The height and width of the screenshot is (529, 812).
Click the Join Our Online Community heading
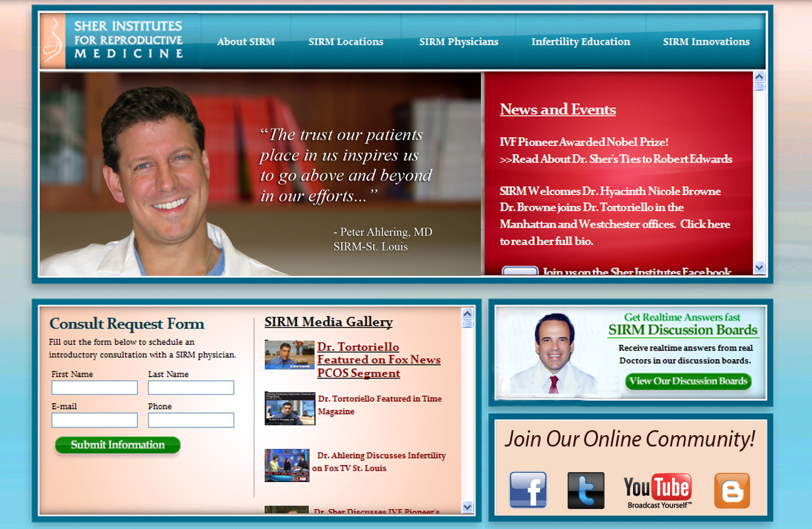[629, 439]
